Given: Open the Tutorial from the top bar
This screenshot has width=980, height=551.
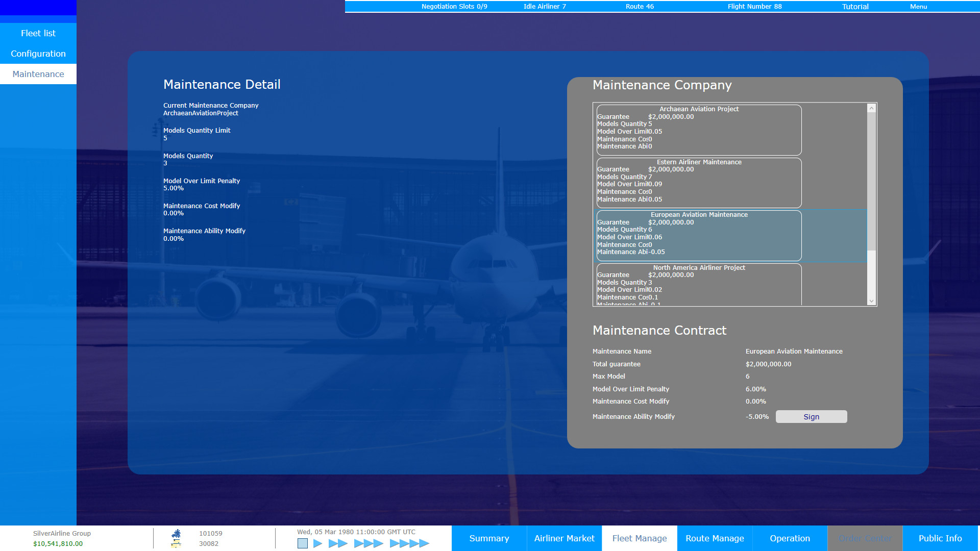Looking at the screenshot, I should click(x=854, y=7).
